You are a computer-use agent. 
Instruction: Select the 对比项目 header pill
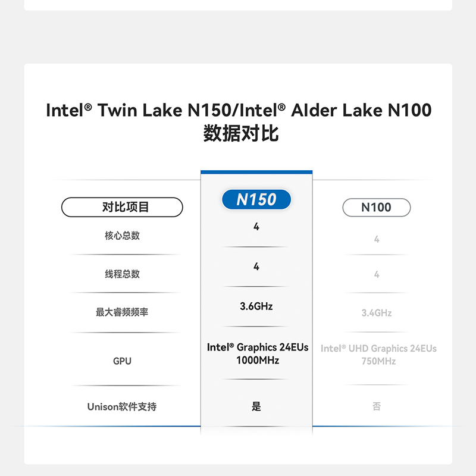(x=122, y=207)
